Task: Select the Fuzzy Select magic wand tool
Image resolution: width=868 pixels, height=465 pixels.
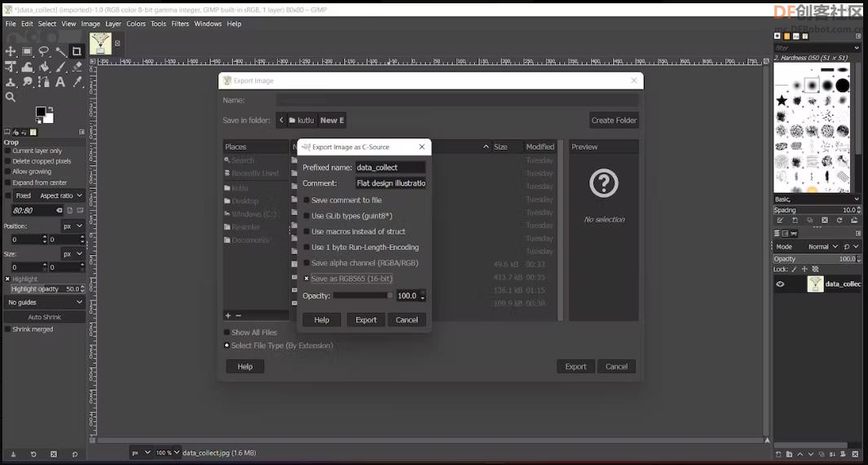Action: pos(60,51)
